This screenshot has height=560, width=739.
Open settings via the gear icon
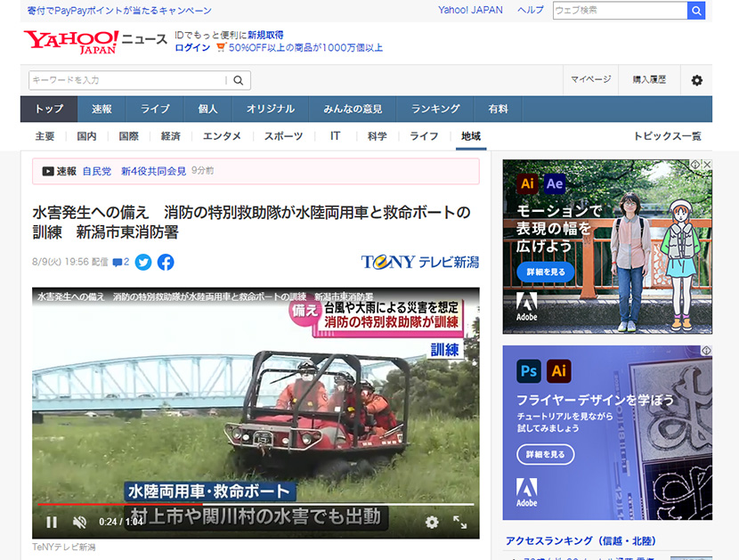[x=696, y=80]
